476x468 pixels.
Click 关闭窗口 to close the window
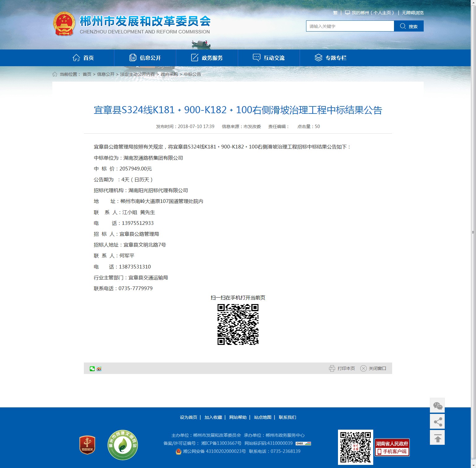point(373,368)
